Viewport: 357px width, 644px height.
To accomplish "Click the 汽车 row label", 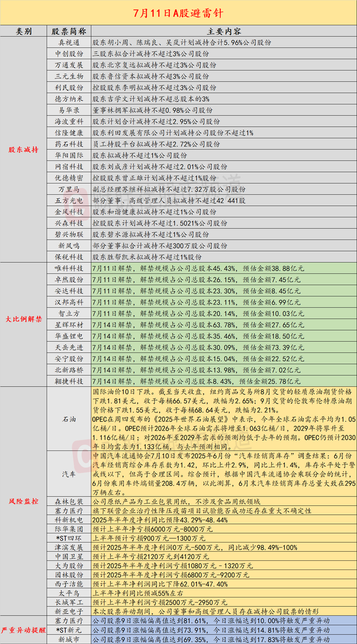I will pos(69,474).
